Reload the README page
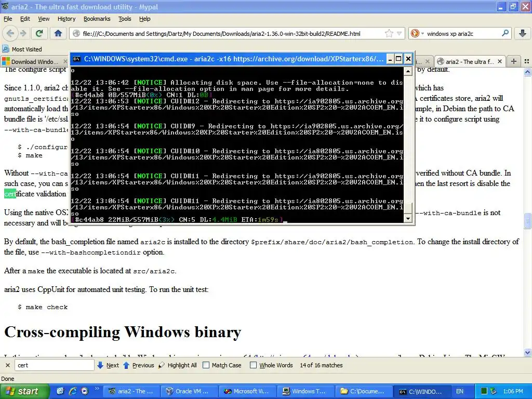Screen dimensions: 532x399 click(x=39, y=33)
